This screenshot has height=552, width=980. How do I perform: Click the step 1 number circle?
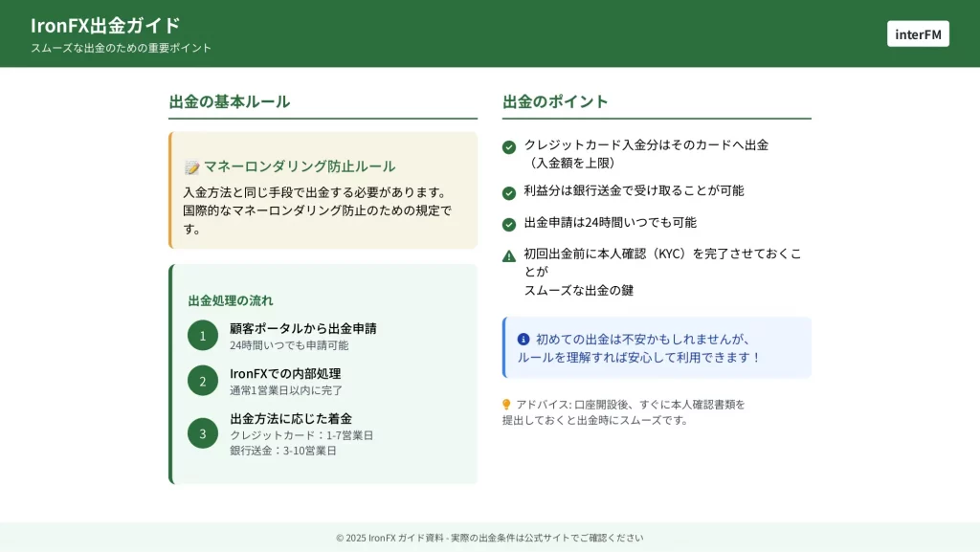pyautogui.click(x=203, y=336)
